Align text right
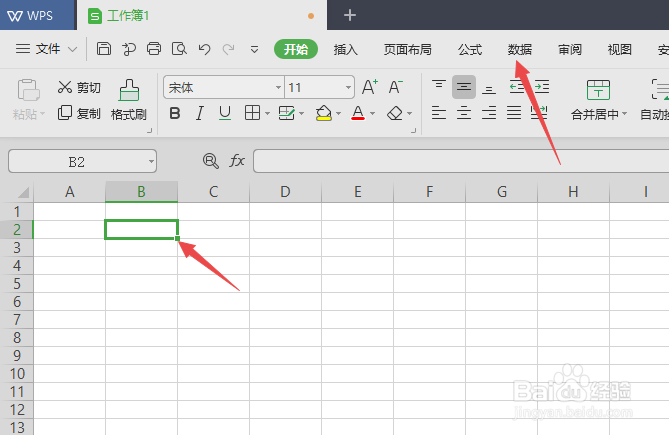669x435 pixels. [x=489, y=113]
